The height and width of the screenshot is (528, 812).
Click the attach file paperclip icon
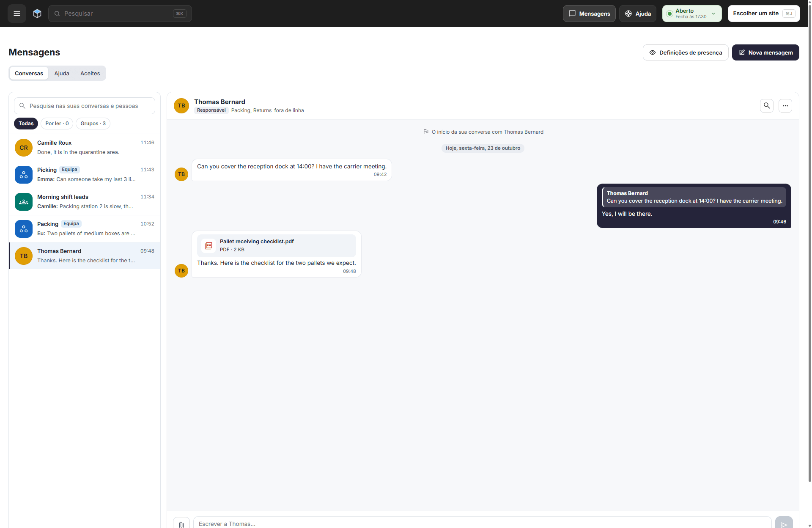pos(181,524)
